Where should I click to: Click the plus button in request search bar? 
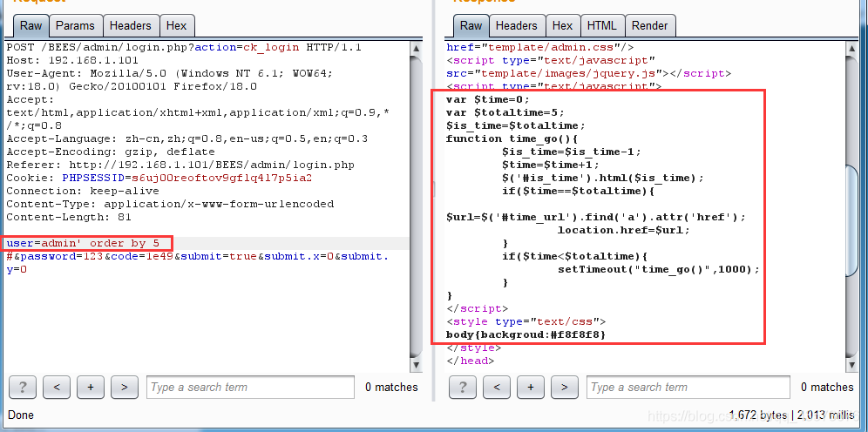[91, 388]
